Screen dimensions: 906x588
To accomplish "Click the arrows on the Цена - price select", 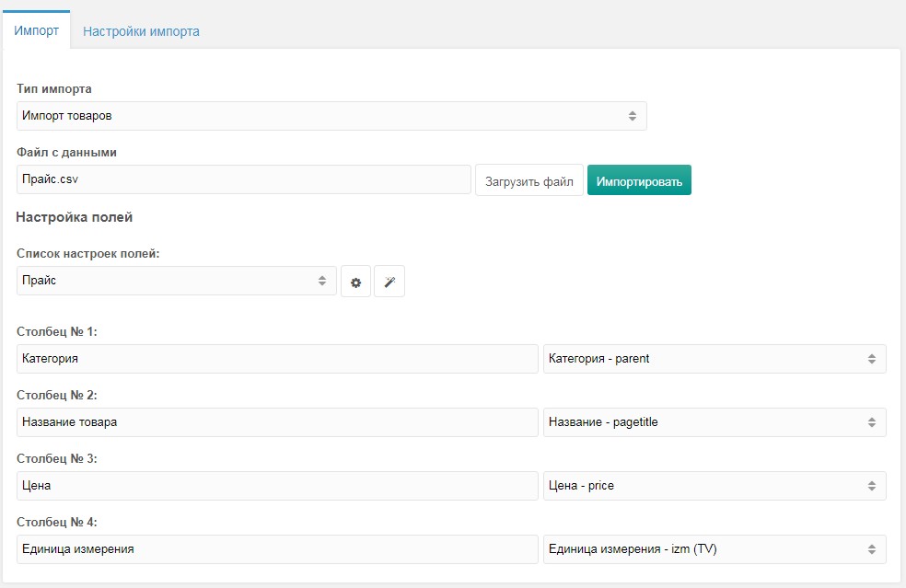I will (x=871, y=486).
